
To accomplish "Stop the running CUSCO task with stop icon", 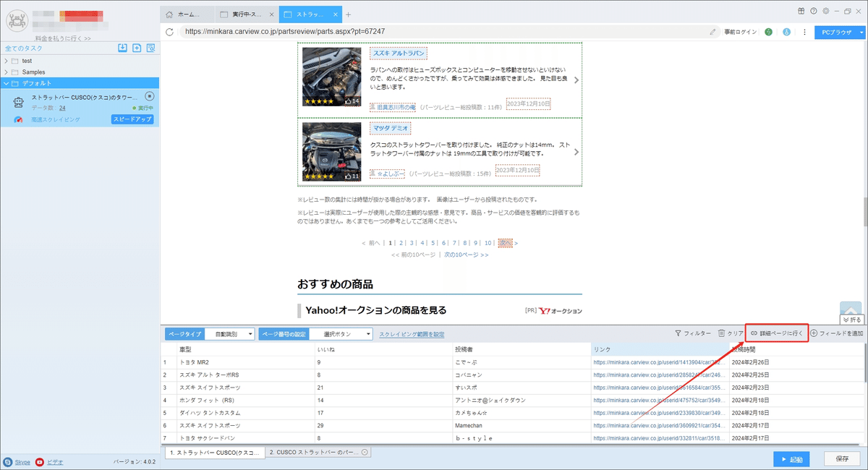I will coord(149,96).
